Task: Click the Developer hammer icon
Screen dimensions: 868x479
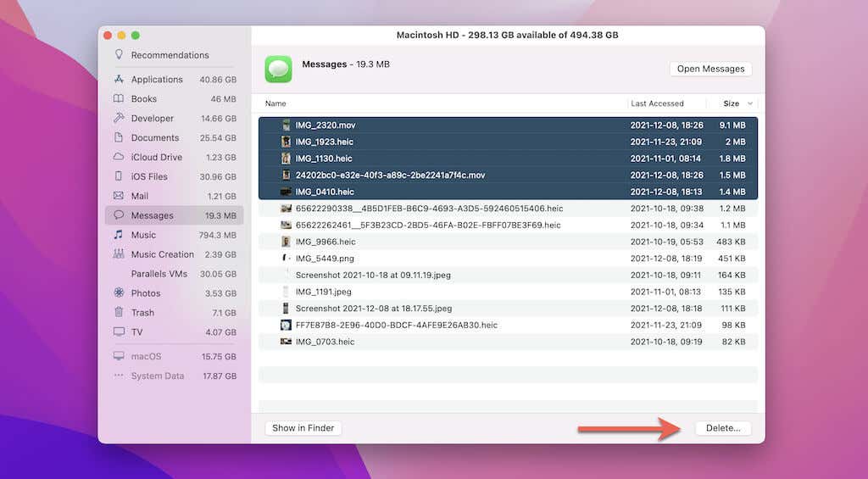Action: pyautogui.click(x=119, y=119)
